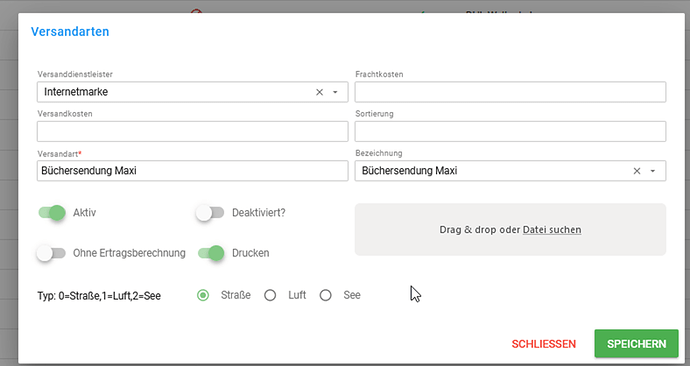Turn on Ohne Ertragsberechnung switch
Screen dimensions: 690x366
(x=51, y=253)
